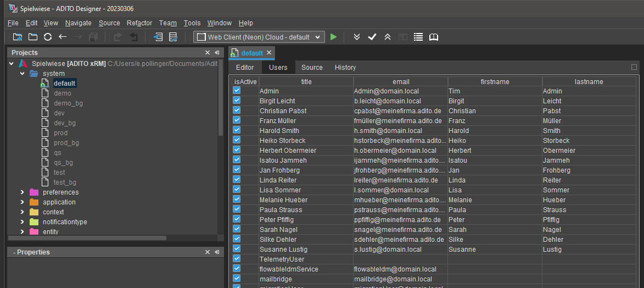Image resolution: width=644 pixels, height=288 pixels.
Task: Sort by the lastname column header
Action: tap(589, 81)
